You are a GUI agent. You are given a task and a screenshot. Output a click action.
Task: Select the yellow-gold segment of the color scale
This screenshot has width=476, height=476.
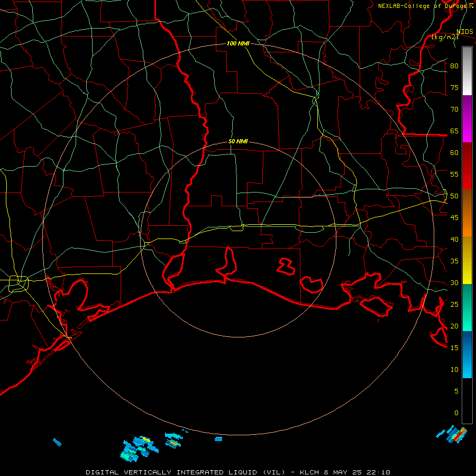point(467,260)
